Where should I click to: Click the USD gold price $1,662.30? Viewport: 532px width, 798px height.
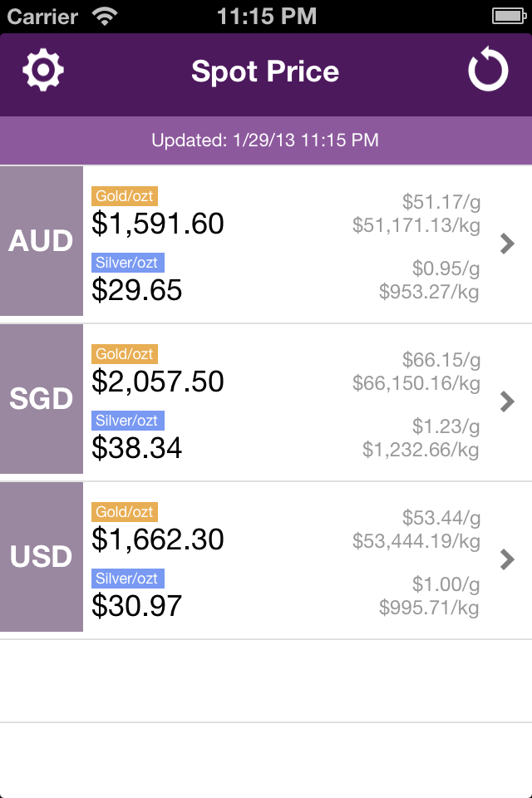tap(158, 539)
